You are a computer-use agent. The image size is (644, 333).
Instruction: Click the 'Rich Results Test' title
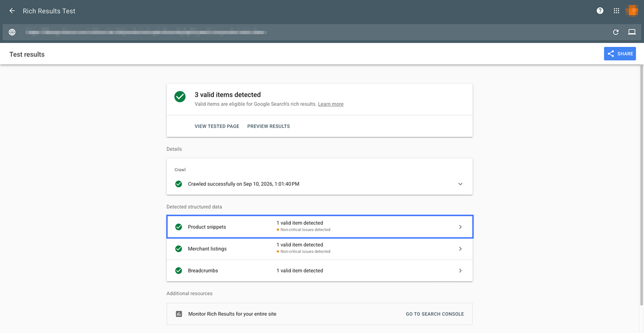click(x=49, y=11)
